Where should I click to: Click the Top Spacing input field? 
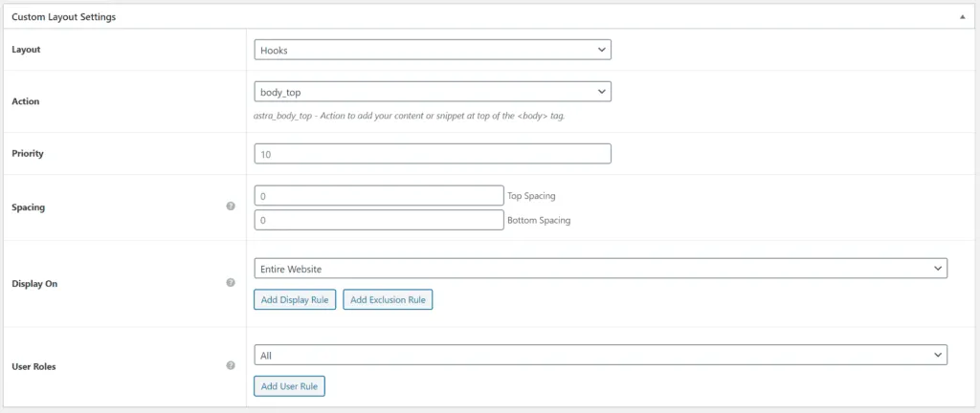point(379,195)
